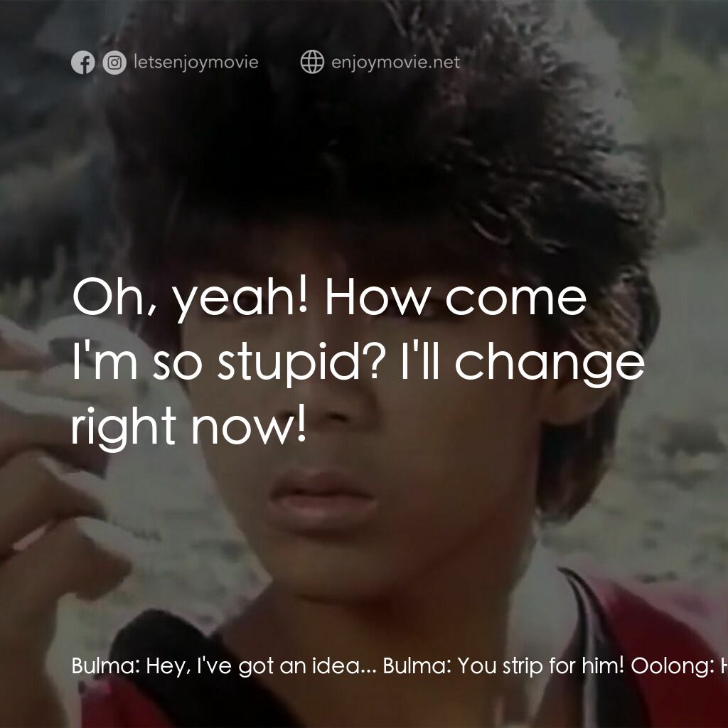Select the line "I'm so stupid? I'll change"
This screenshot has height=728, width=728.
(358, 363)
